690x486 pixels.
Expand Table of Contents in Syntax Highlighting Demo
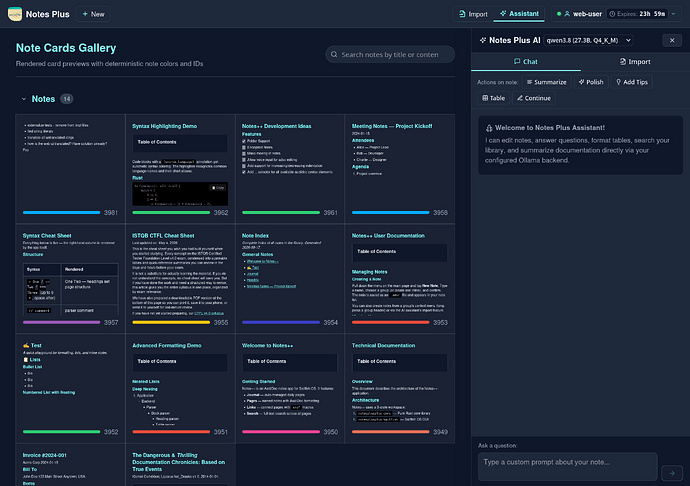[180, 143]
